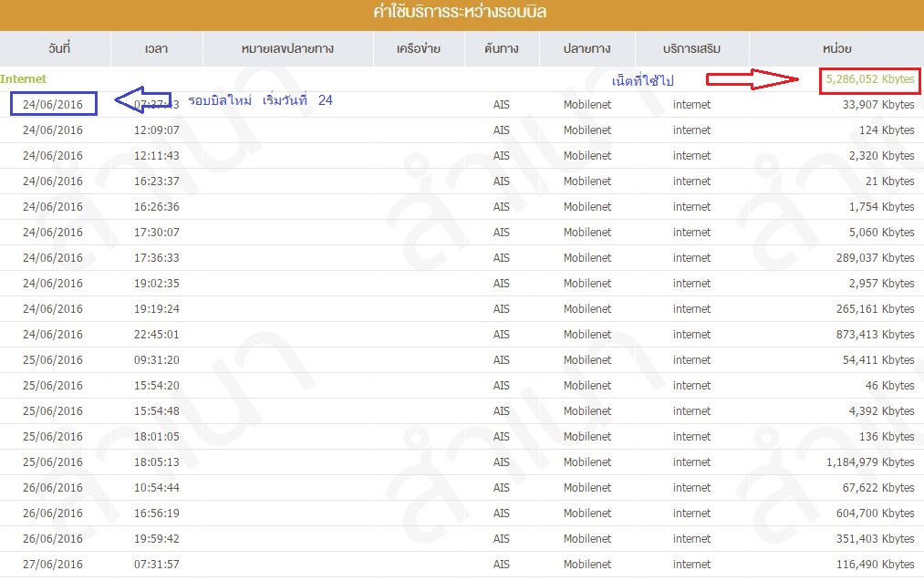This screenshot has height=581, width=924.
Task: Click the 873,413 Kbytes value
Action: pos(875,334)
